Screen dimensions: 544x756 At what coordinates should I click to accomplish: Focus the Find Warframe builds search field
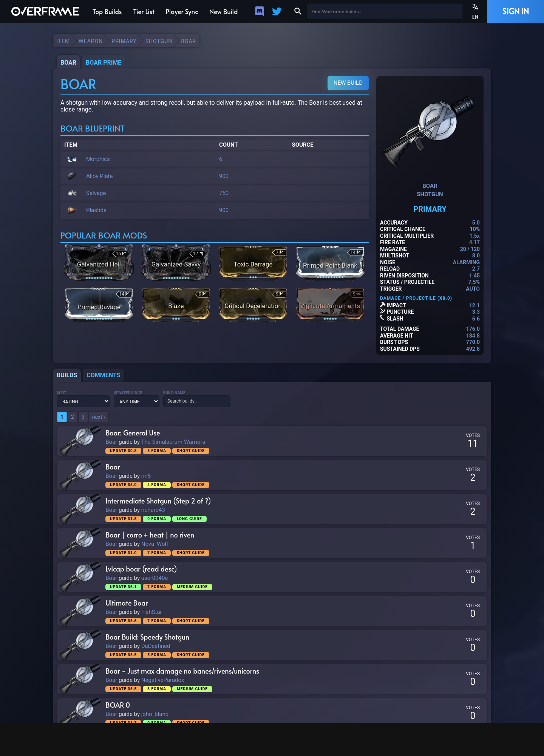coord(385,11)
